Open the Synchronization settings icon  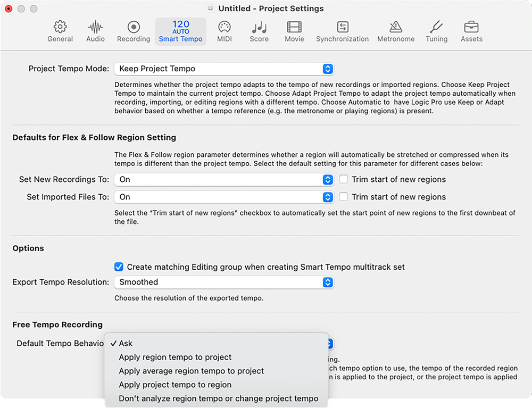click(x=342, y=27)
